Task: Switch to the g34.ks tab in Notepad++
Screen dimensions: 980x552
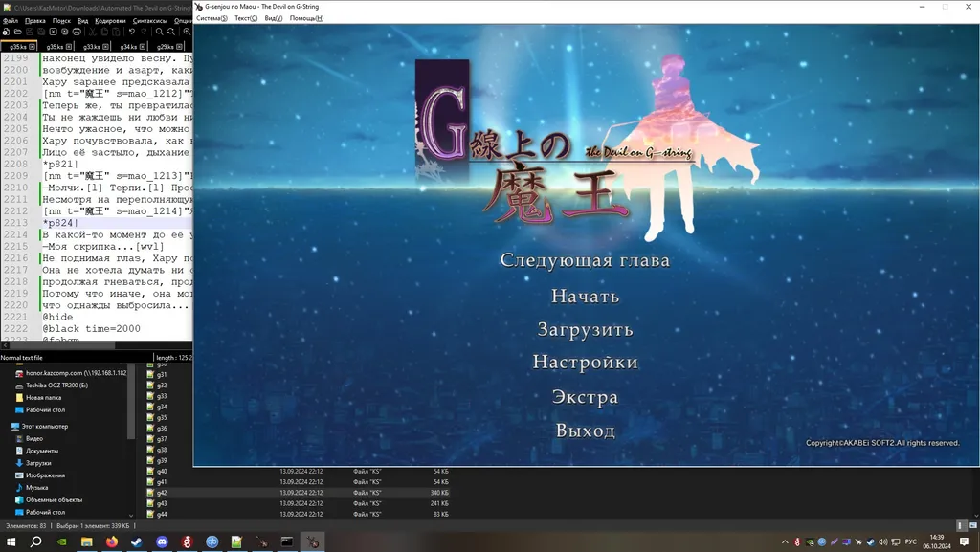Action: click(129, 47)
